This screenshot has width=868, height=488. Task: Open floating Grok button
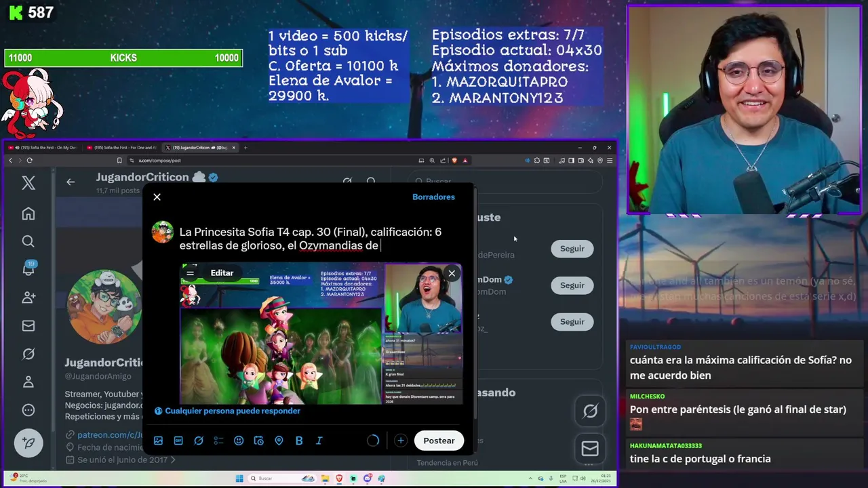590,411
